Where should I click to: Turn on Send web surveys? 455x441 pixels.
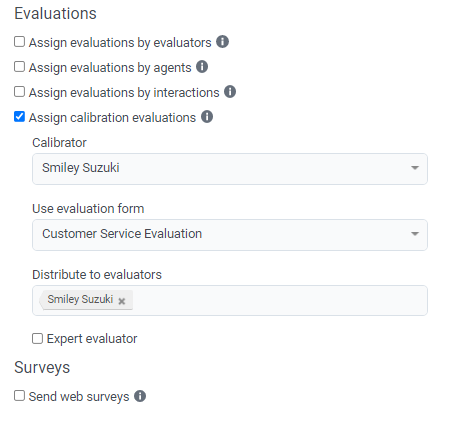coord(19,396)
